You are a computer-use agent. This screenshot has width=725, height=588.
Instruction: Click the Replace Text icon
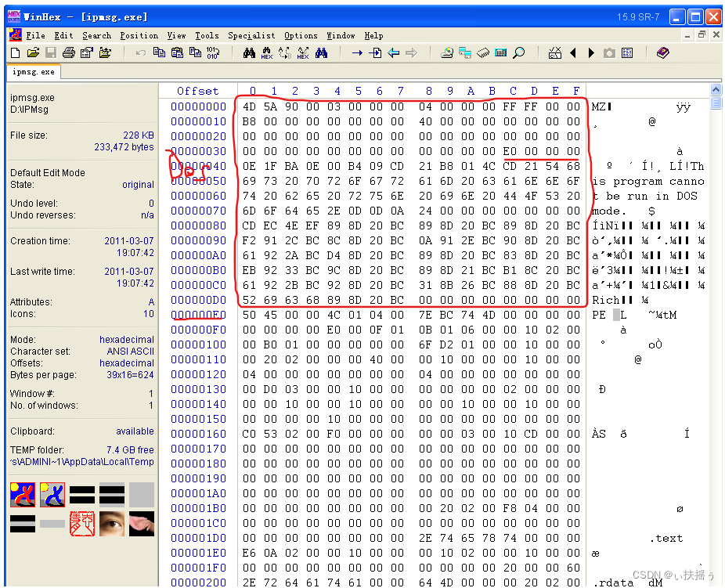285,53
